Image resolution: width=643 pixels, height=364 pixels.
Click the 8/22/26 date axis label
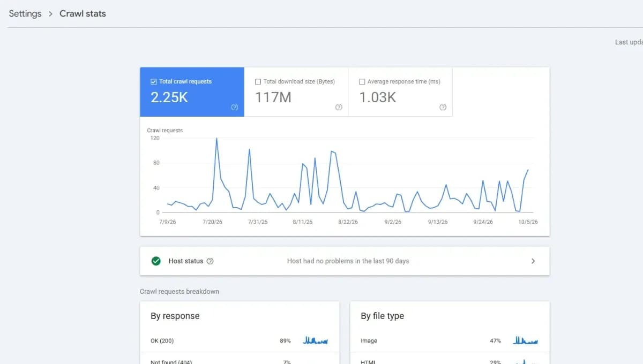pos(348,222)
